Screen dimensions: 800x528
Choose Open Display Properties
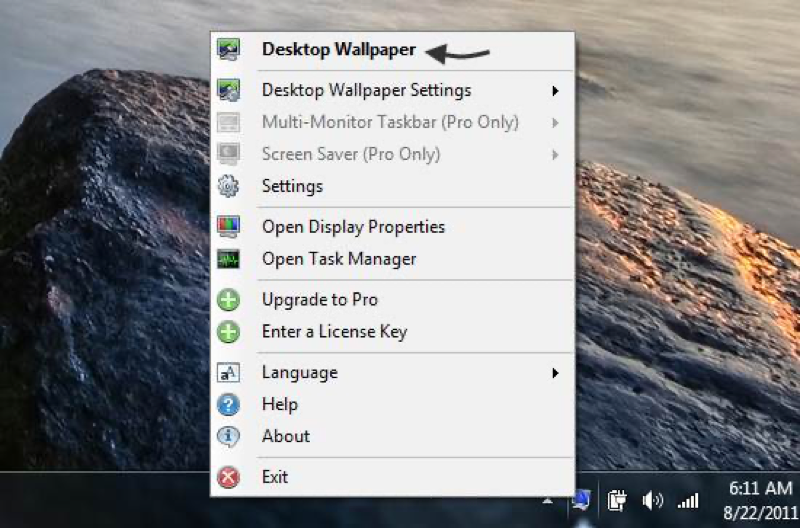coord(392,227)
